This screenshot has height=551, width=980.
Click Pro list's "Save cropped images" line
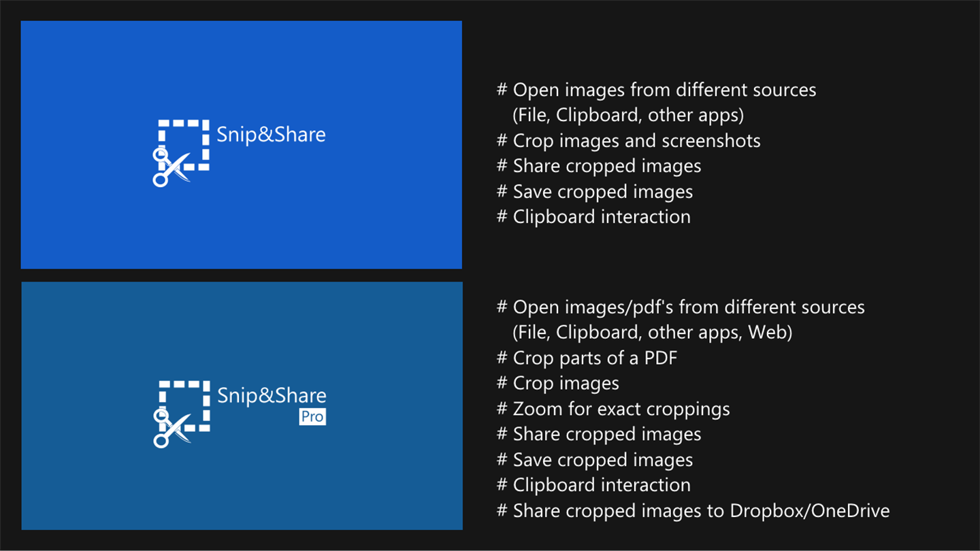click(x=595, y=460)
